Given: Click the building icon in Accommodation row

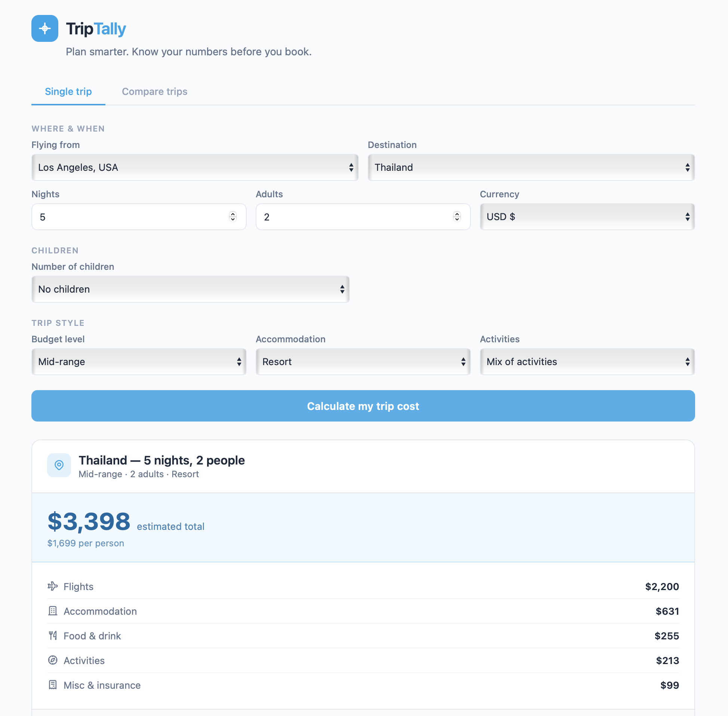Looking at the screenshot, I should [53, 611].
